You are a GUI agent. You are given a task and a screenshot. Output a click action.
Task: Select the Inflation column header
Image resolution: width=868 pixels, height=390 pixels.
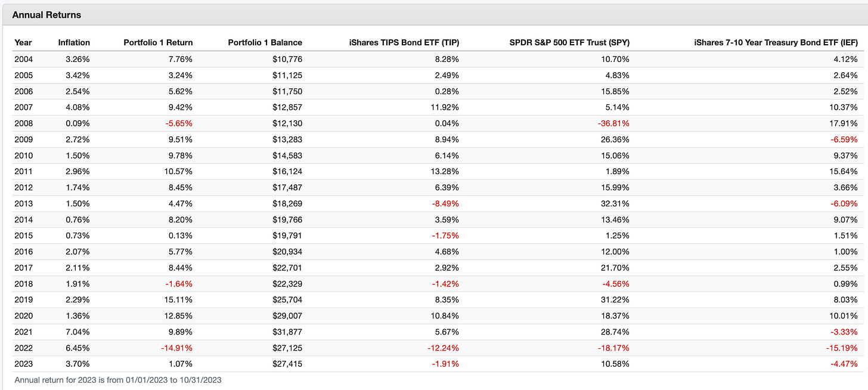pos(74,42)
